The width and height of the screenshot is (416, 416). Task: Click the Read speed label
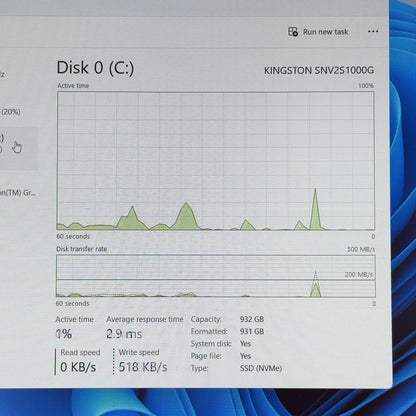[x=80, y=352]
